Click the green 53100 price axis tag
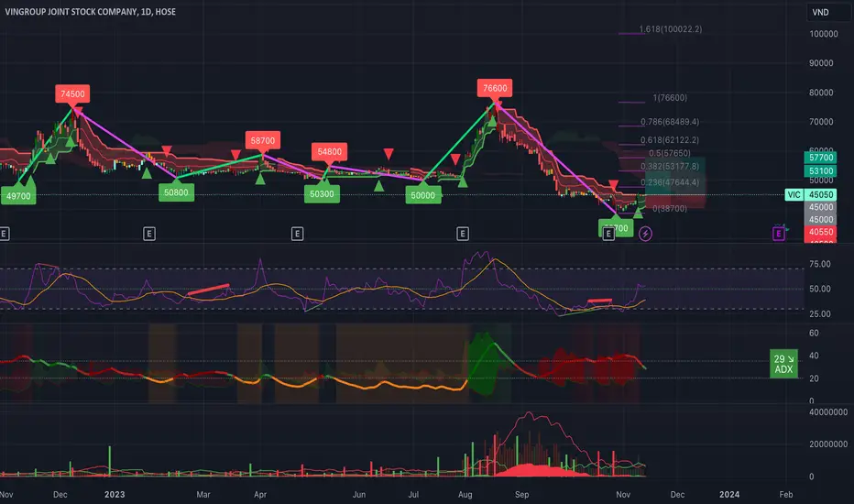854x504 pixels. [820, 171]
